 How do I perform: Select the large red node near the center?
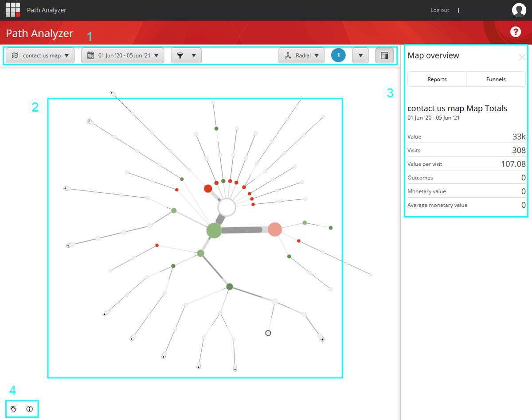pyautogui.click(x=208, y=188)
